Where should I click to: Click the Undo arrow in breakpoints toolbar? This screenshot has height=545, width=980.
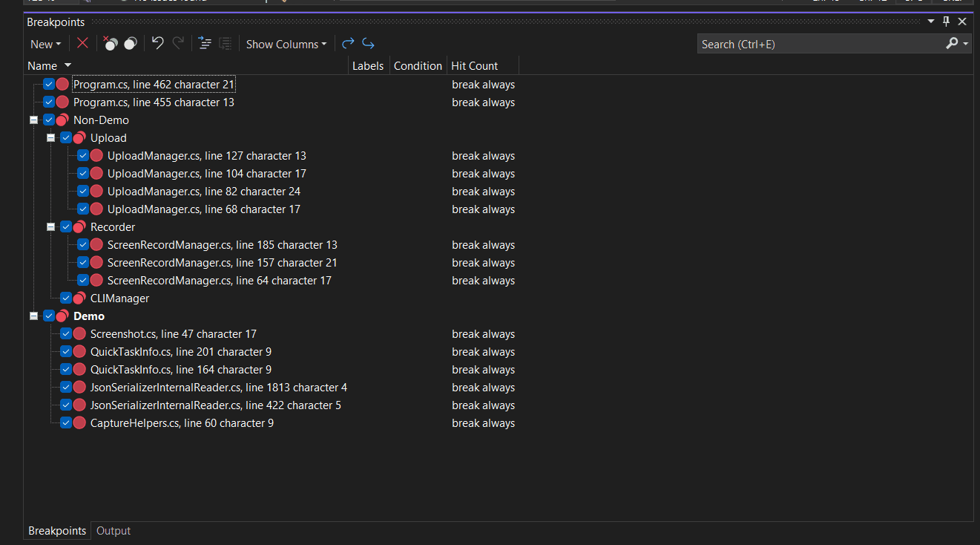pos(157,44)
